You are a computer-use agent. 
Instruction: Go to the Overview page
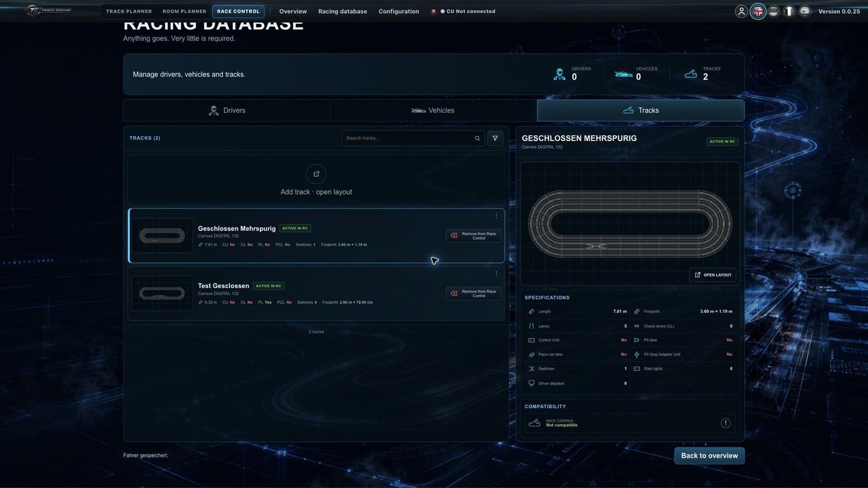coord(293,11)
